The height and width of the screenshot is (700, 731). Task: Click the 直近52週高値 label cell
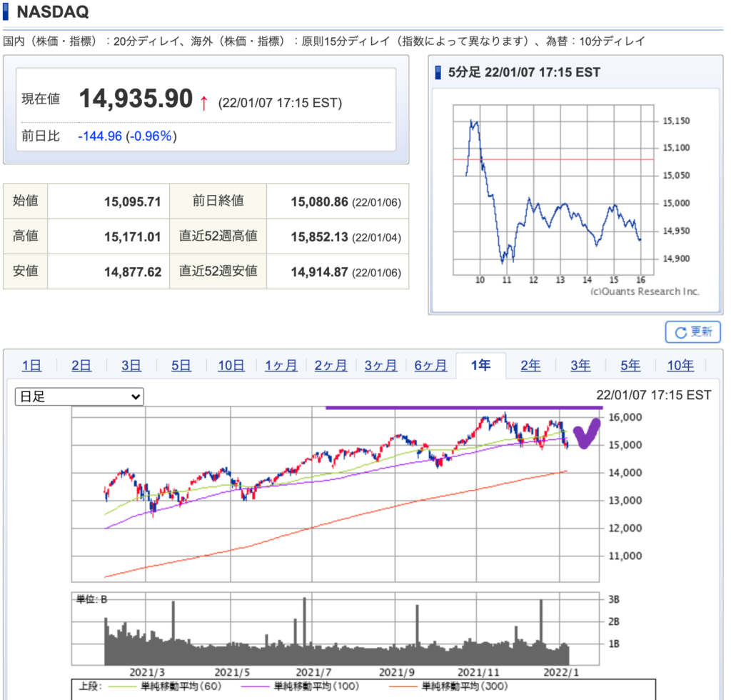coord(218,236)
